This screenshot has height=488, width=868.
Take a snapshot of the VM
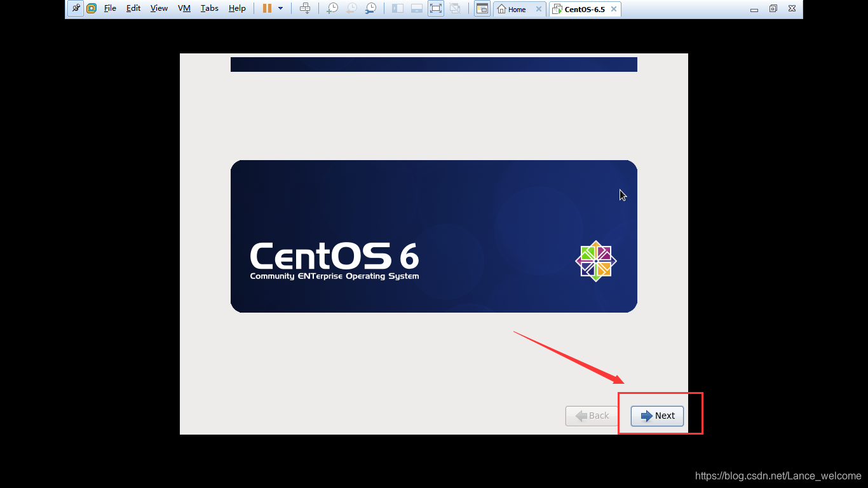point(332,9)
